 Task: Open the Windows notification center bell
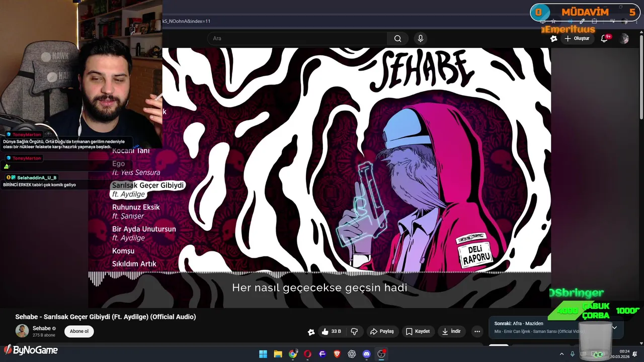tap(636, 354)
